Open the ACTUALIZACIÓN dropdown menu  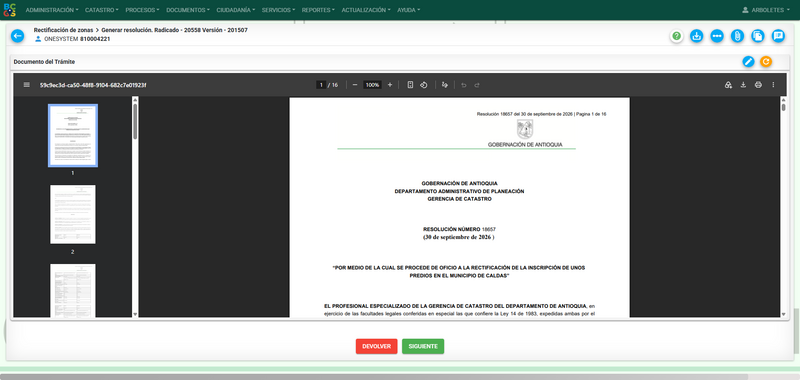coord(366,10)
